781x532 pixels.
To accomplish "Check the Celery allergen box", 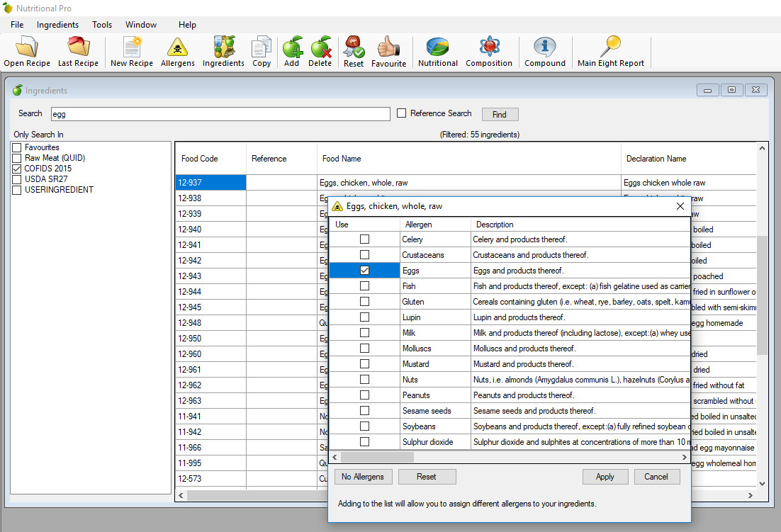I will point(364,239).
